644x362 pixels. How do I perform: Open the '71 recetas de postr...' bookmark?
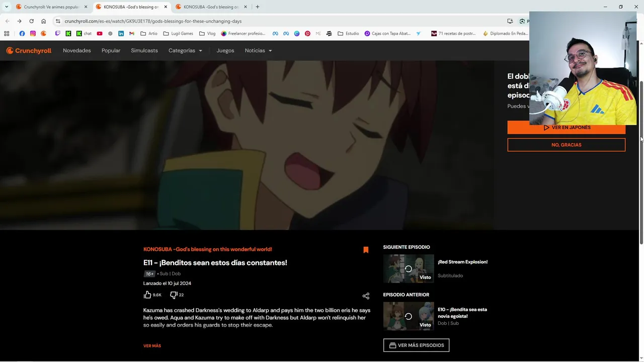point(453,34)
